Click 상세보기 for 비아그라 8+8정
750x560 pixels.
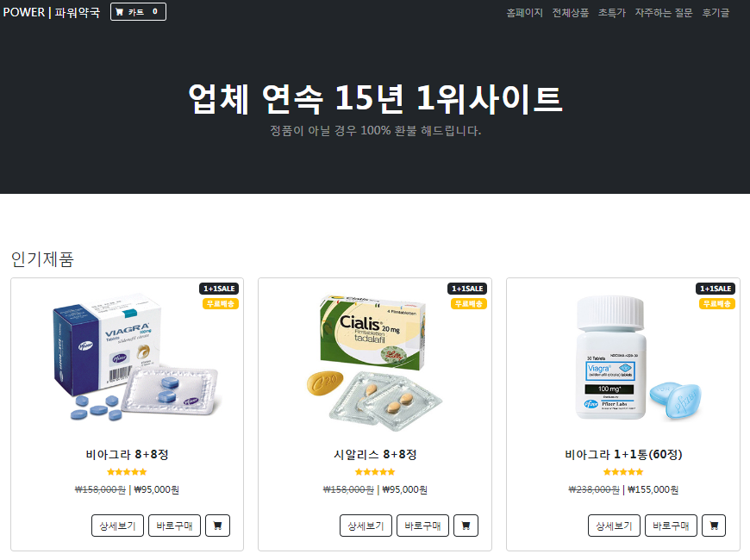pyautogui.click(x=117, y=526)
